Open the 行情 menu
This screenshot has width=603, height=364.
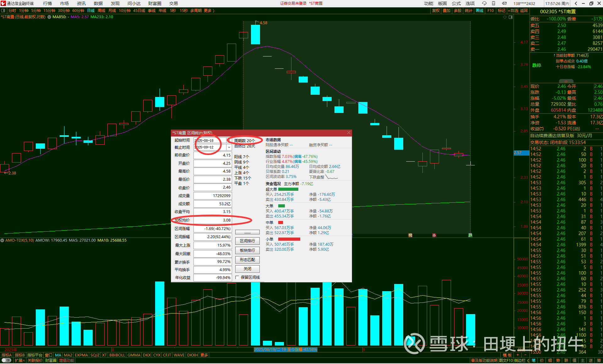[x=47, y=3]
